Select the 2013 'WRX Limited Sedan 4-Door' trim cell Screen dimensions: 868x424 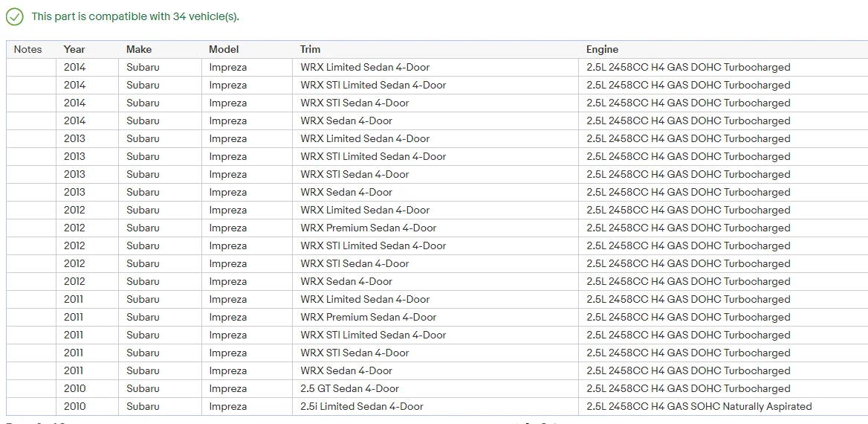pos(435,138)
